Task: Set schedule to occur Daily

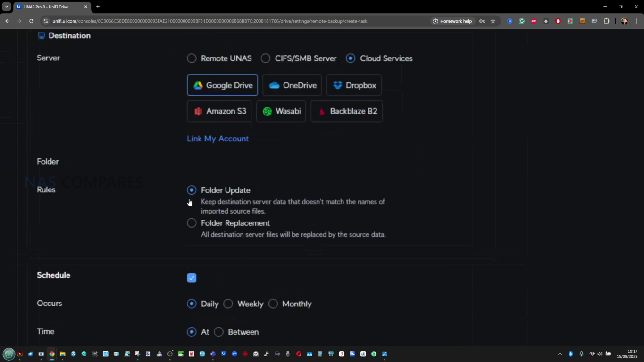Action: point(192,304)
